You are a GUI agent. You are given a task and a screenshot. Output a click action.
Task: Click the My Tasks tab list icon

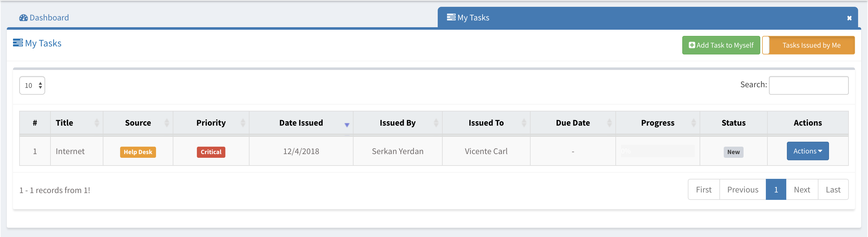click(451, 17)
